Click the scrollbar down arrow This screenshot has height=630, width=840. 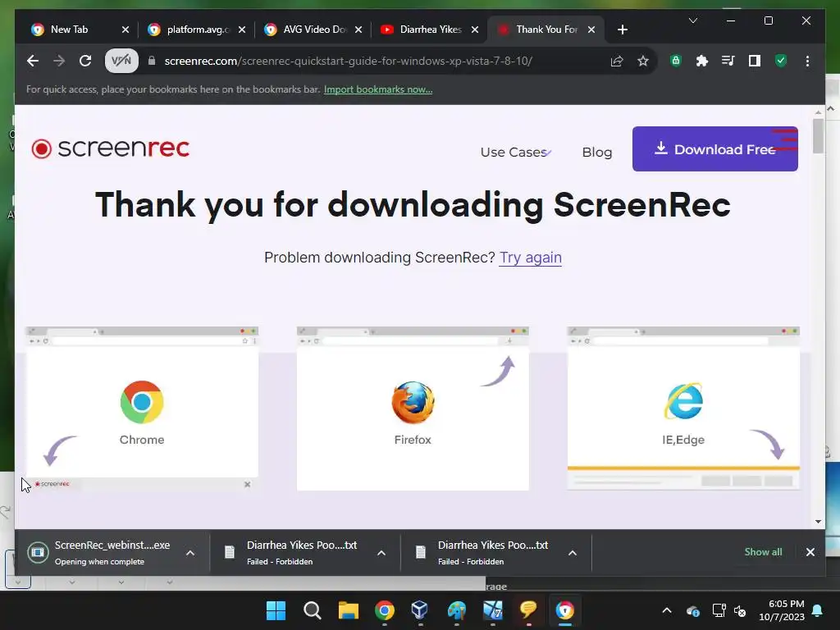(818, 521)
